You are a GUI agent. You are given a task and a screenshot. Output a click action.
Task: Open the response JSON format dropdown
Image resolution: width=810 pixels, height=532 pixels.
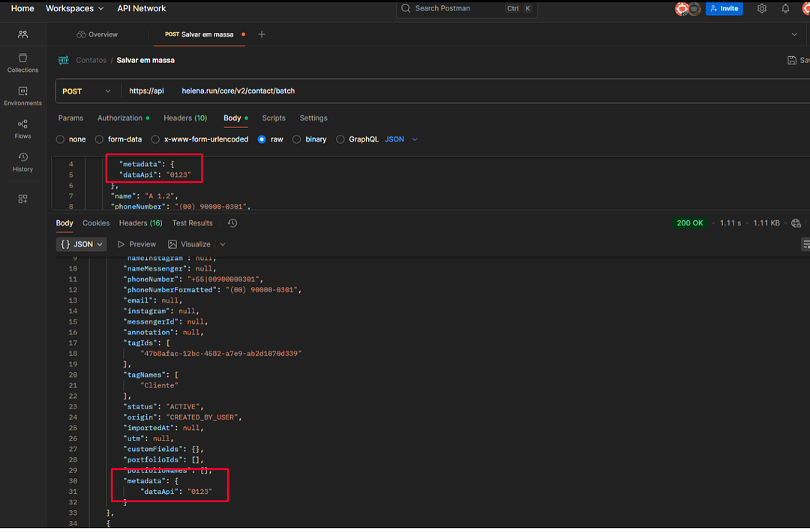point(82,244)
